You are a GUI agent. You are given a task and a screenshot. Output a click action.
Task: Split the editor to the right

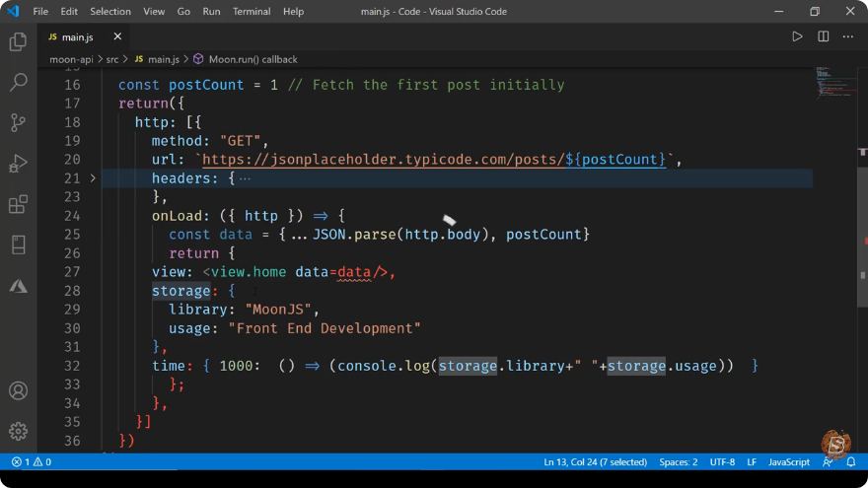click(x=824, y=36)
